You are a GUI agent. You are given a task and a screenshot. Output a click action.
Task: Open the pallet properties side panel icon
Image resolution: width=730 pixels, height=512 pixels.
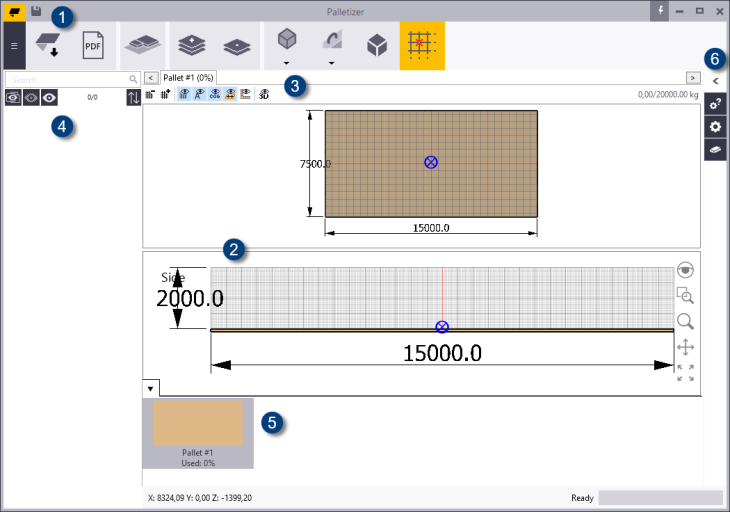[x=715, y=150]
